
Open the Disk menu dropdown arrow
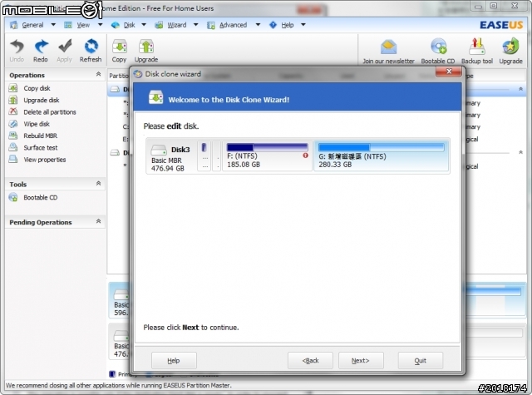144,25
